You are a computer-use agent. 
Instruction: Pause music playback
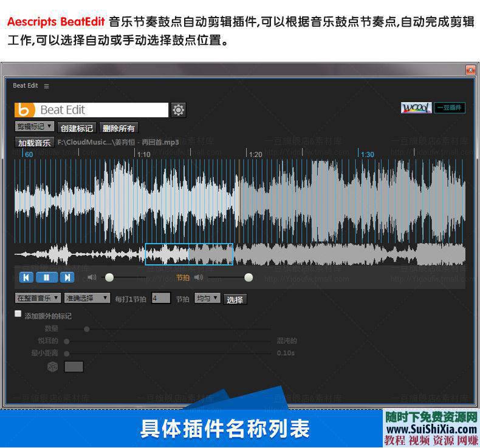click(46, 277)
